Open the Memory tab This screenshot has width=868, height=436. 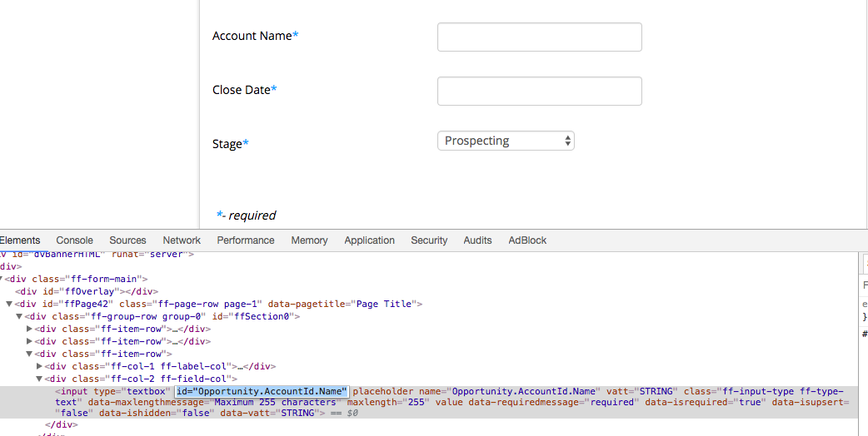[309, 240]
